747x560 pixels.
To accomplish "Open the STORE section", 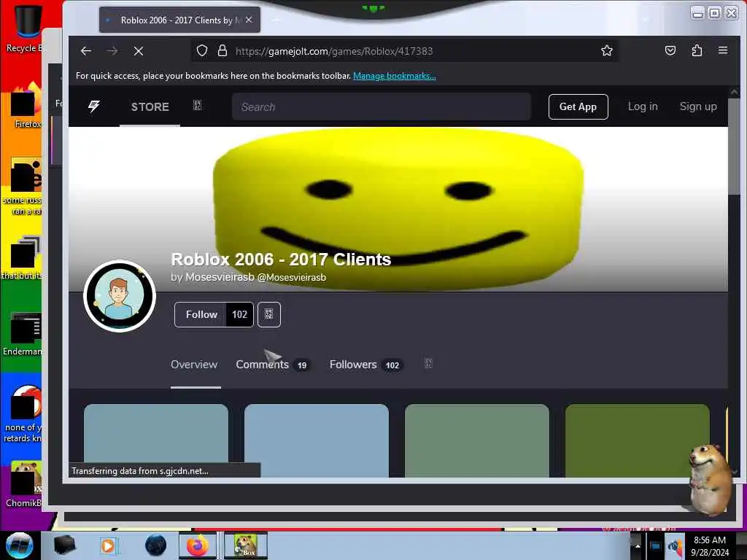I will coord(150,106).
